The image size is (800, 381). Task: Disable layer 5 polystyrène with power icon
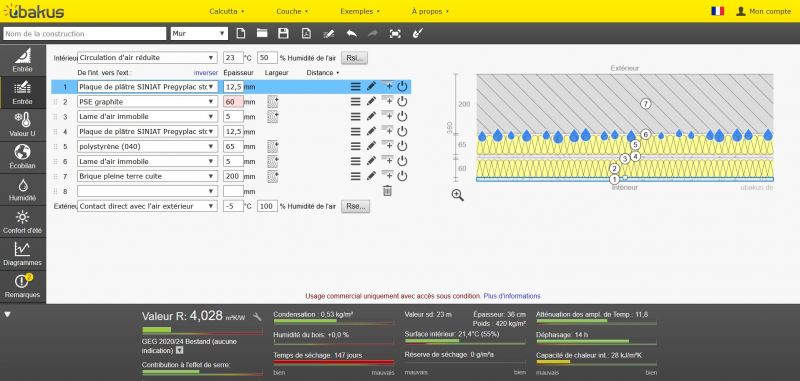coord(402,146)
